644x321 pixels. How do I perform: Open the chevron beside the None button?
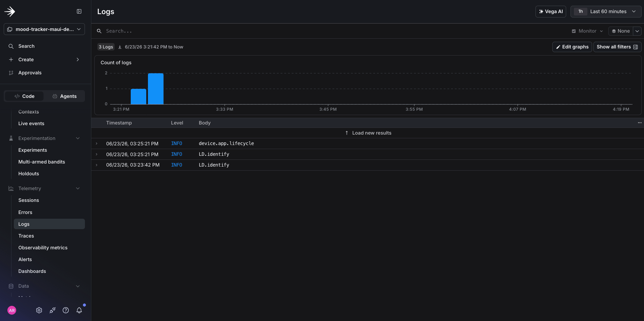pos(637,31)
